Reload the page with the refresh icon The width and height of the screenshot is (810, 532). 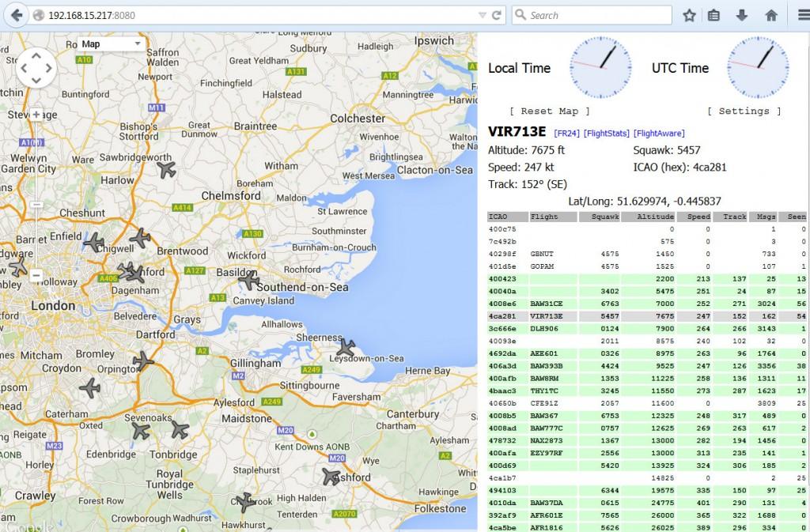coord(497,15)
